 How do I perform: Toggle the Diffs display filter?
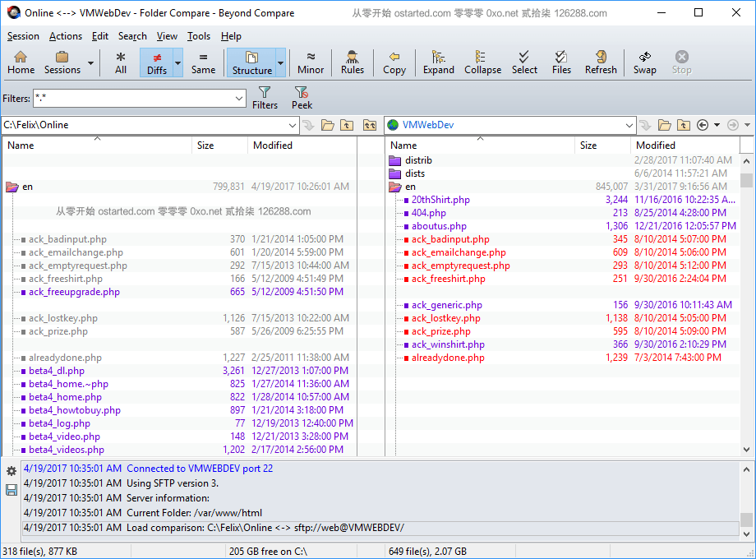157,62
